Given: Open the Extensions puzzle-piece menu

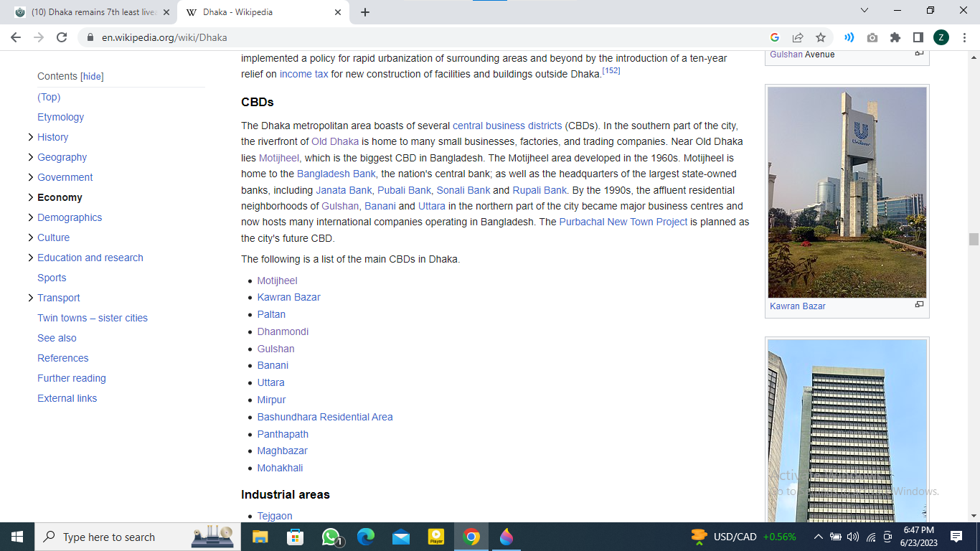Looking at the screenshot, I should coord(895,37).
